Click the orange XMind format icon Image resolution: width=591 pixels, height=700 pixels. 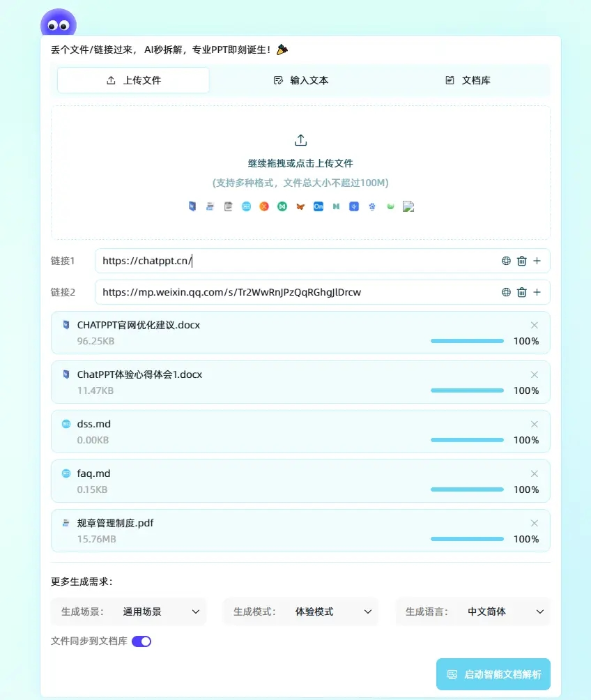[264, 206]
